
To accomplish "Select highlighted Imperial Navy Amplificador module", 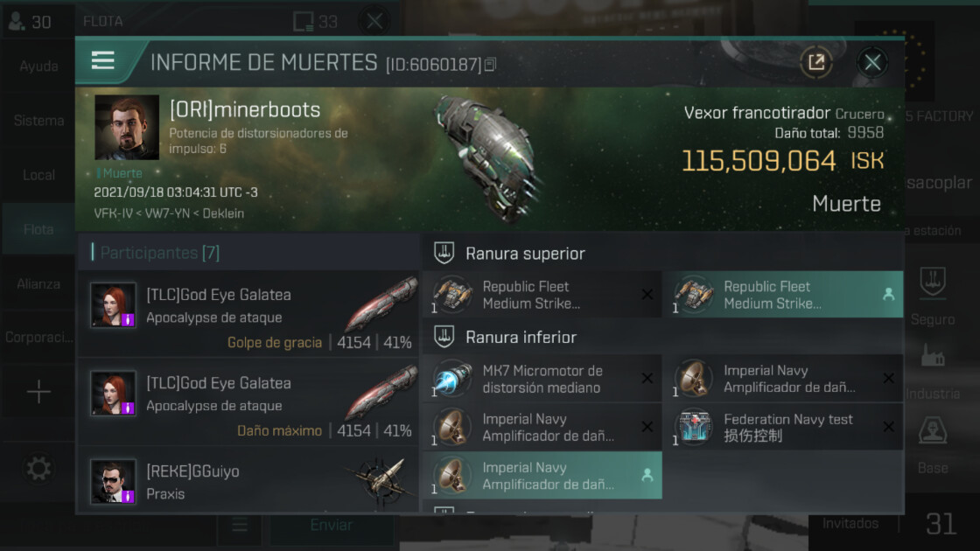I will (542, 476).
